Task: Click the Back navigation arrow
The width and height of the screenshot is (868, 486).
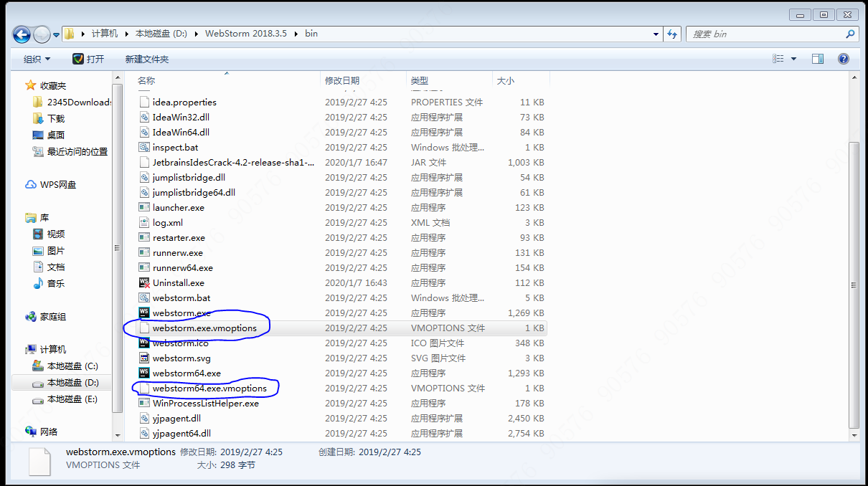Action: [22, 34]
